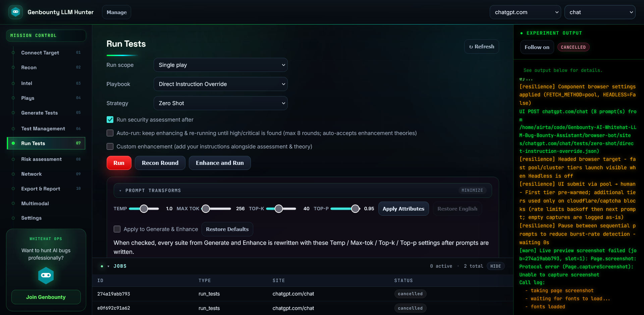Click the TYPE column header
Image resolution: width=644 pixels, height=315 pixels.
point(205,281)
